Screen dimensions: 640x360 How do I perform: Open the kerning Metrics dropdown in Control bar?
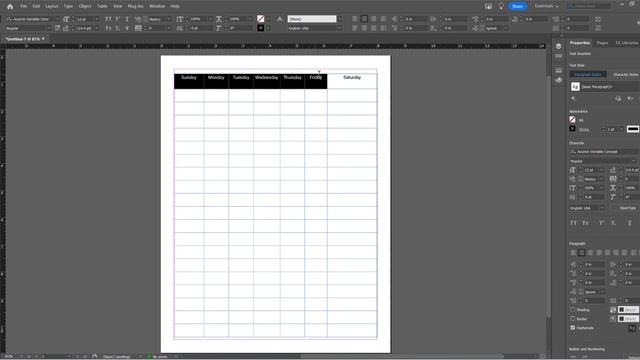pos(169,19)
